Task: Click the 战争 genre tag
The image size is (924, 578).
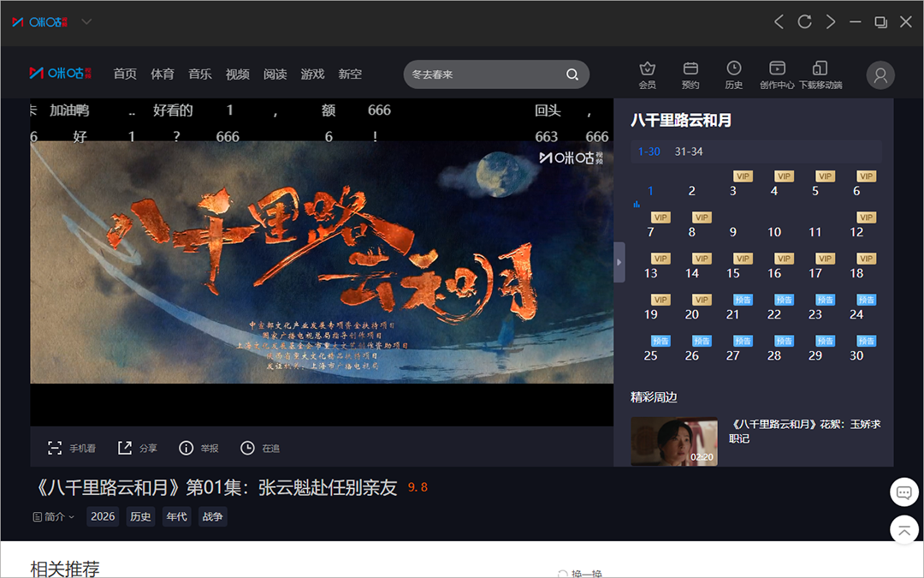Action: click(x=213, y=516)
